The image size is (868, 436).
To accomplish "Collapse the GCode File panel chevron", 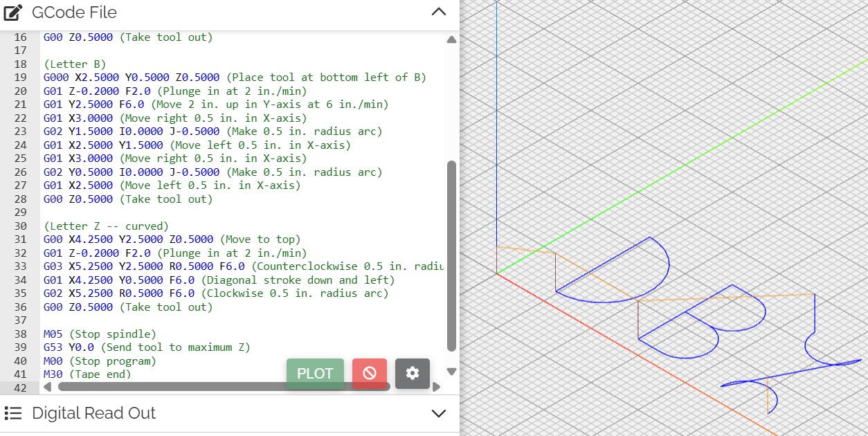I will 438,12.
